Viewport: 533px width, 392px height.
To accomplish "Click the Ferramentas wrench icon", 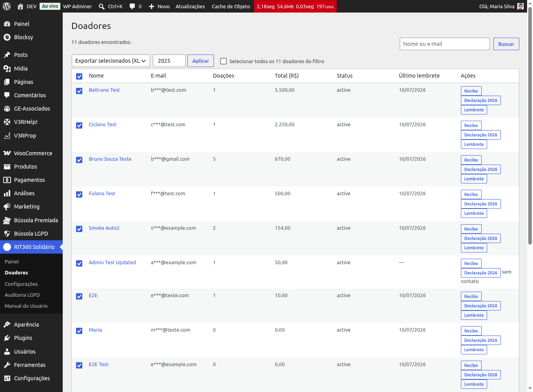I will (x=7, y=365).
